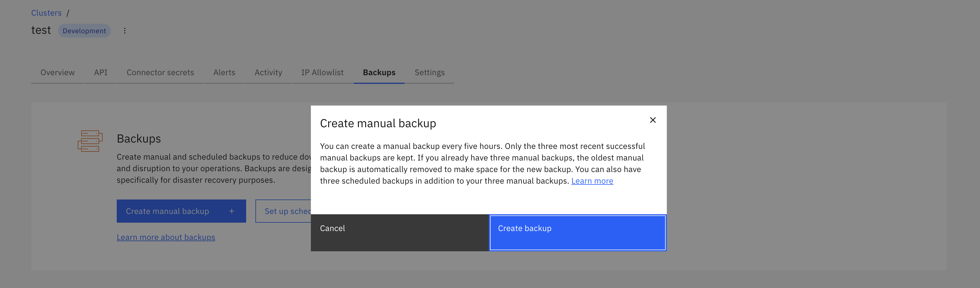Open the Learn more about backups link
This screenshot has height=288, width=980.
166,237
